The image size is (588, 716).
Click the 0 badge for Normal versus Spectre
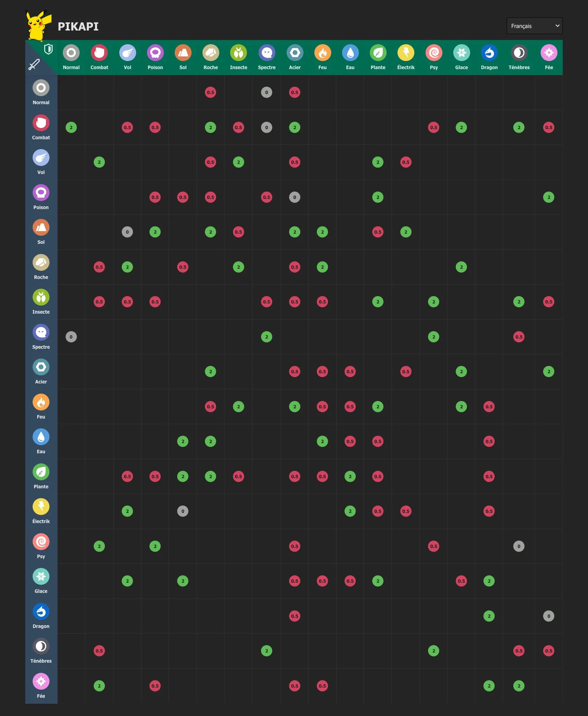tap(267, 92)
